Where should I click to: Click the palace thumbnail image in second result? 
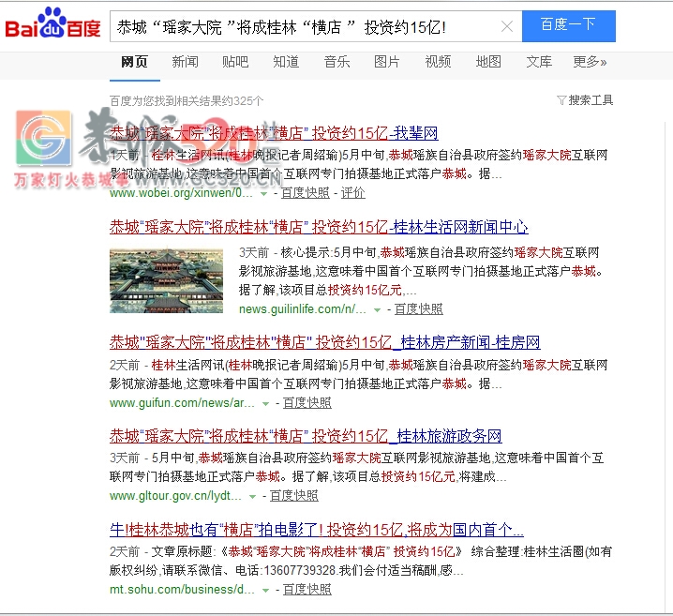[166, 280]
